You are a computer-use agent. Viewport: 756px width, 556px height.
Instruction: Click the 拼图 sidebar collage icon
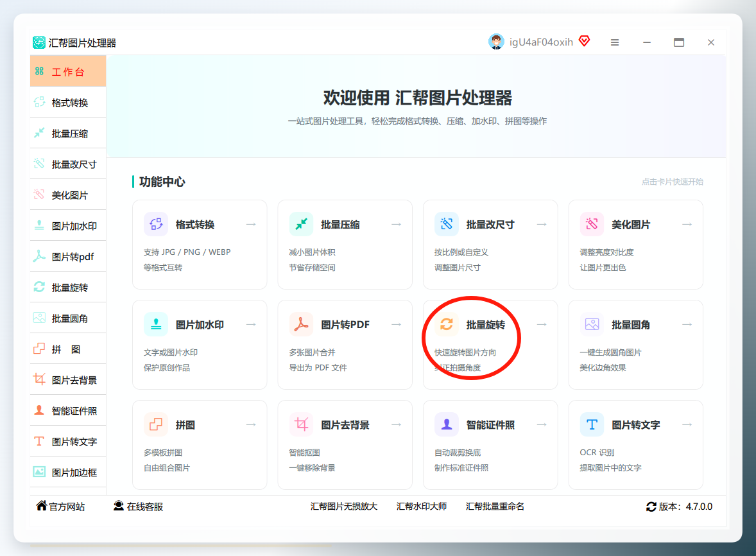pyautogui.click(x=39, y=349)
